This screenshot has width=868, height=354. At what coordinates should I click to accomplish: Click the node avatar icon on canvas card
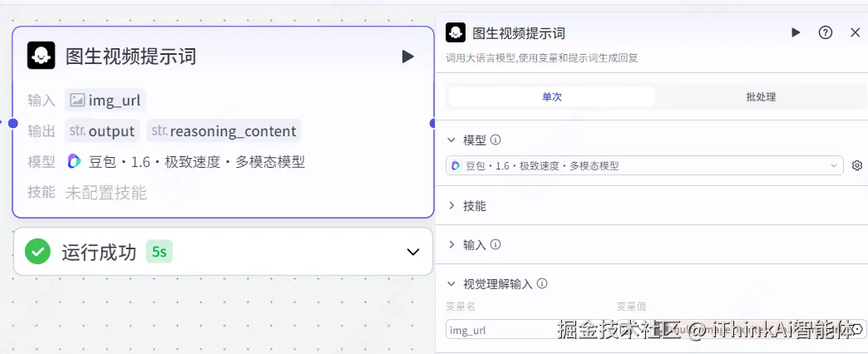point(41,56)
